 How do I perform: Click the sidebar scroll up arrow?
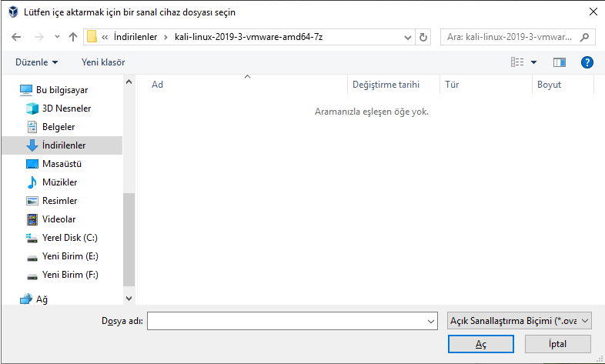[129, 82]
